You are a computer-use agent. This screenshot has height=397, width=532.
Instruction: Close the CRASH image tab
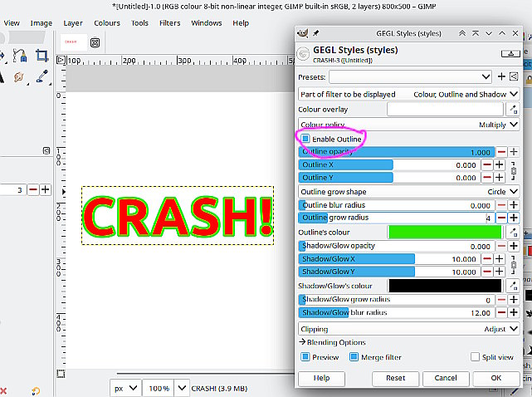click(x=95, y=42)
